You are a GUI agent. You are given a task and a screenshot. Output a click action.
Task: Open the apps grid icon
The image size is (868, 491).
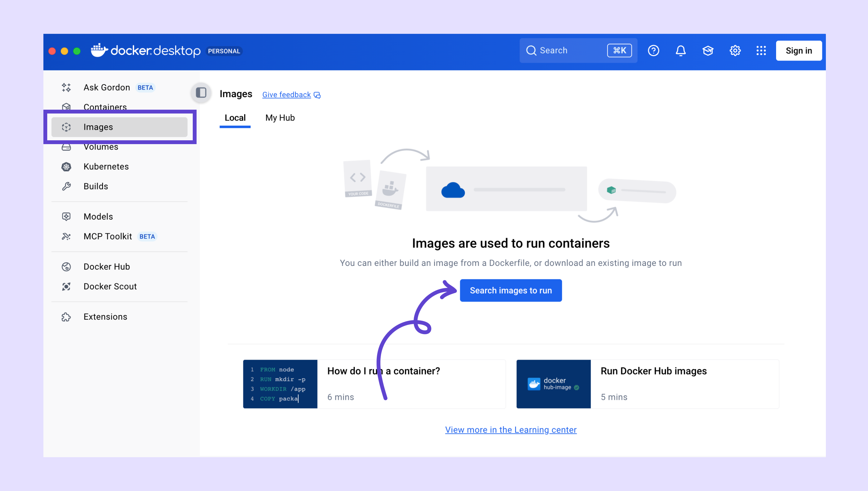tap(761, 51)
